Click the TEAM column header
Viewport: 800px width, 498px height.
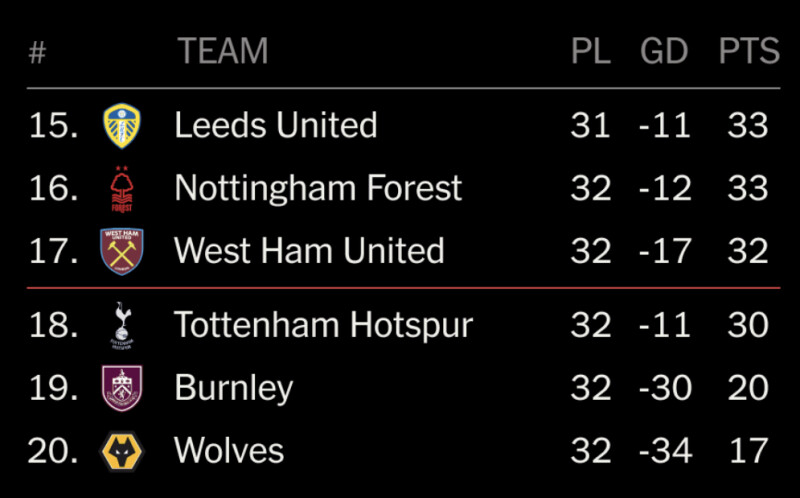[223, 51]
